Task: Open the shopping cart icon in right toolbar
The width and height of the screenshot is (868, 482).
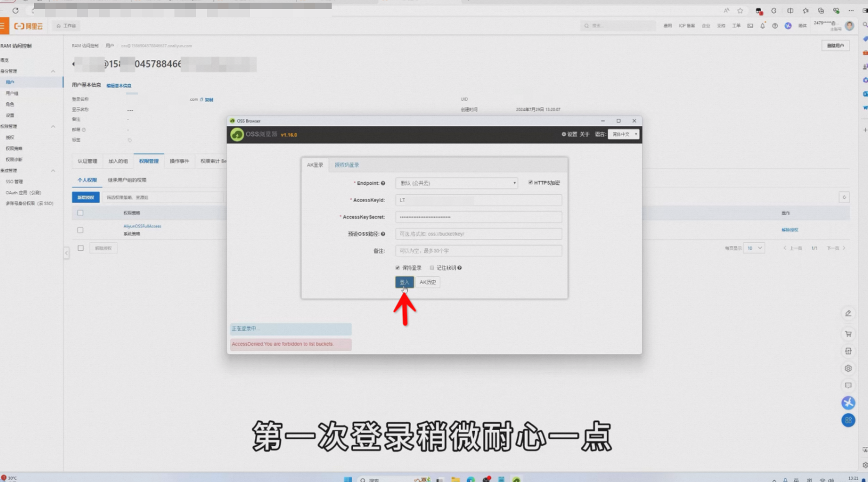Action: coord(848,334)
